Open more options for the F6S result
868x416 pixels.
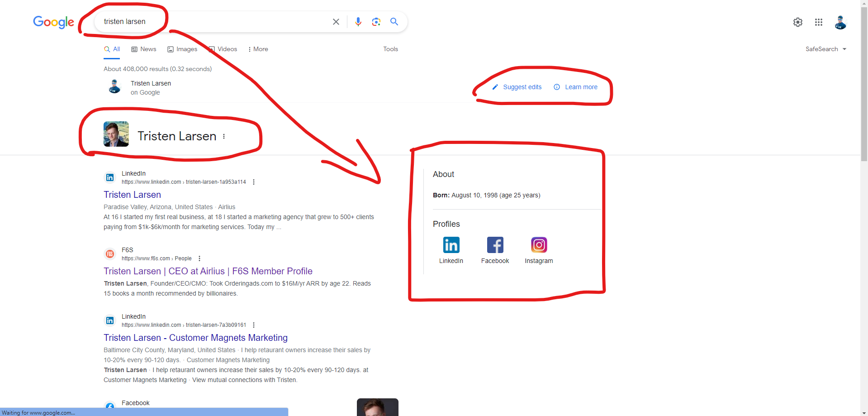coord(199,258)
